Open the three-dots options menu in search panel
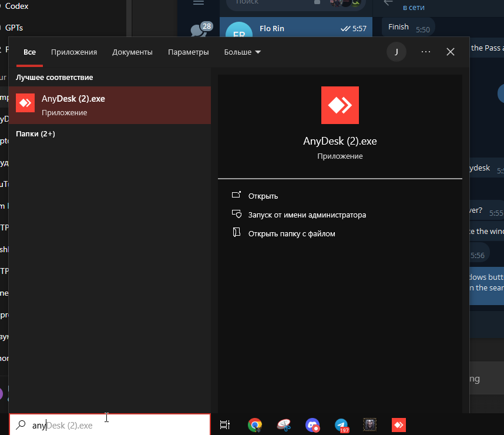Image resolution: width=504 pixels, height=435 pixels. click(425, 52)
